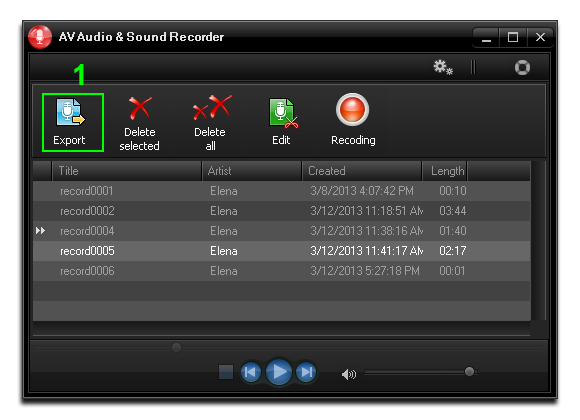Click the playback seek bar knob
Image resolution: width=580 pixels, height=420 pixels.
tap(176, 347)
